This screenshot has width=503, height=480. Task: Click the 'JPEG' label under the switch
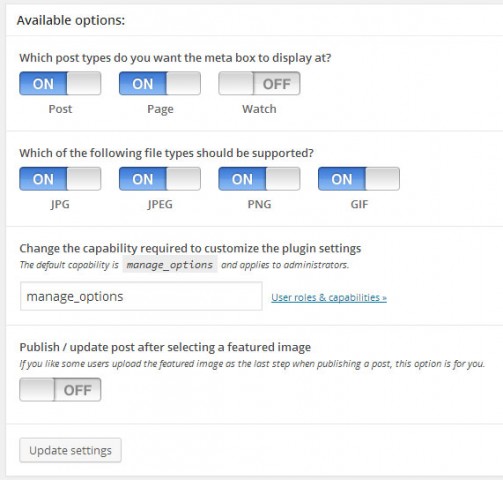(160, 204)
